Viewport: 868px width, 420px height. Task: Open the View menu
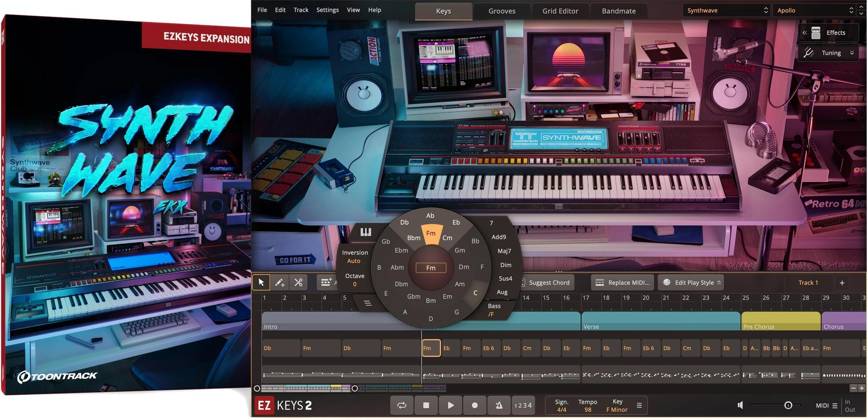[353, 10]
